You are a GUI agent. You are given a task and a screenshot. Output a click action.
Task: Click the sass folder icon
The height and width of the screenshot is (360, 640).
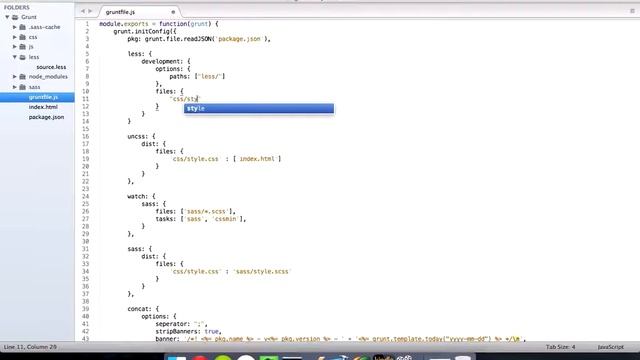[22, 87]
